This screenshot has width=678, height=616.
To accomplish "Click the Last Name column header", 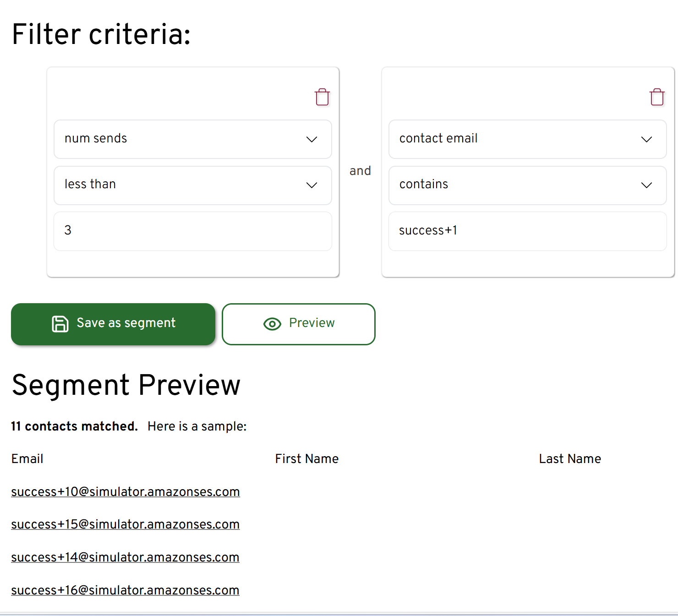I will 569,459.
